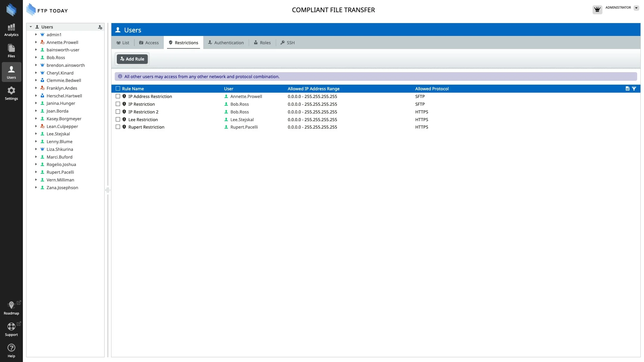Image resolution: width=644 pixels, height=362 pixels.
Task: Open the Administrator account dropdown
Action: point(636,8)
